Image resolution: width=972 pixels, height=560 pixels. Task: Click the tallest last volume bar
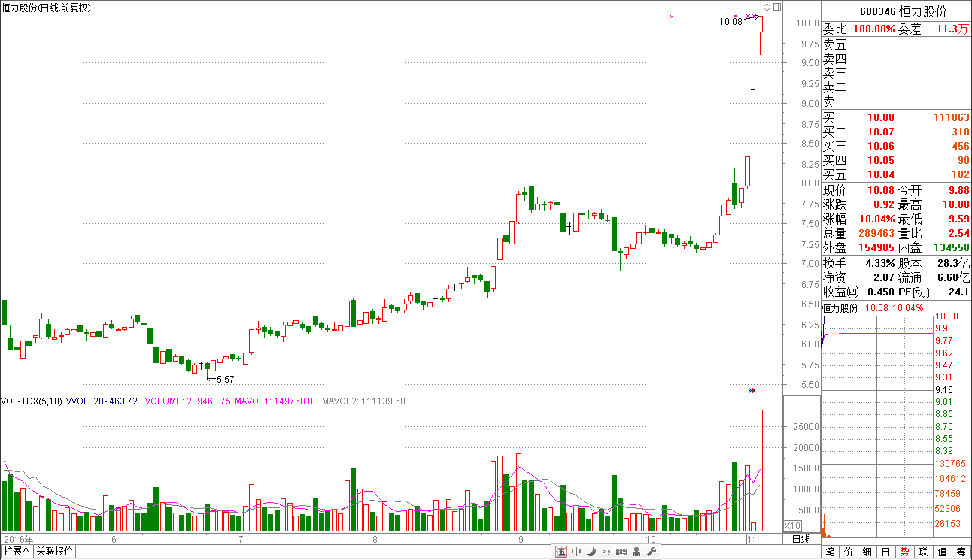(x=760, y=470)
